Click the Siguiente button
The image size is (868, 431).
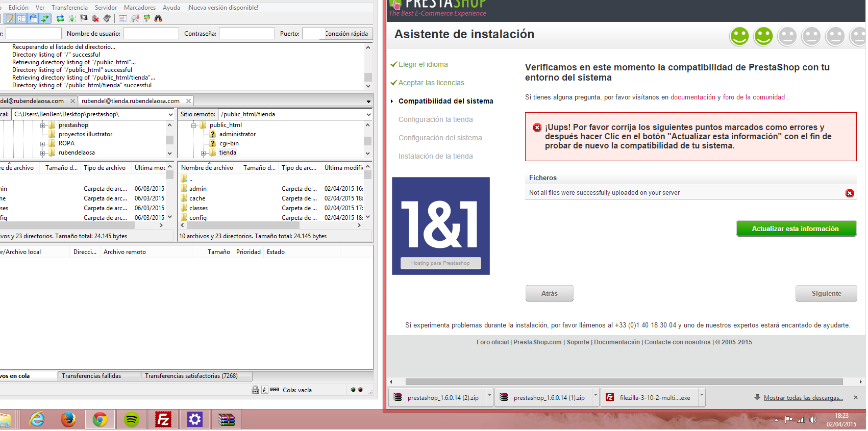(x=826, y=294)
